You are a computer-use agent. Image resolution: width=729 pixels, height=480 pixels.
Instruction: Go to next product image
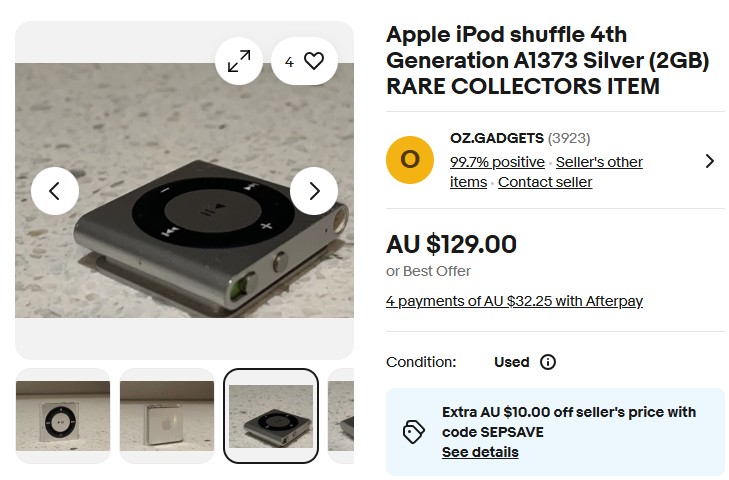[x=314, y=191]
